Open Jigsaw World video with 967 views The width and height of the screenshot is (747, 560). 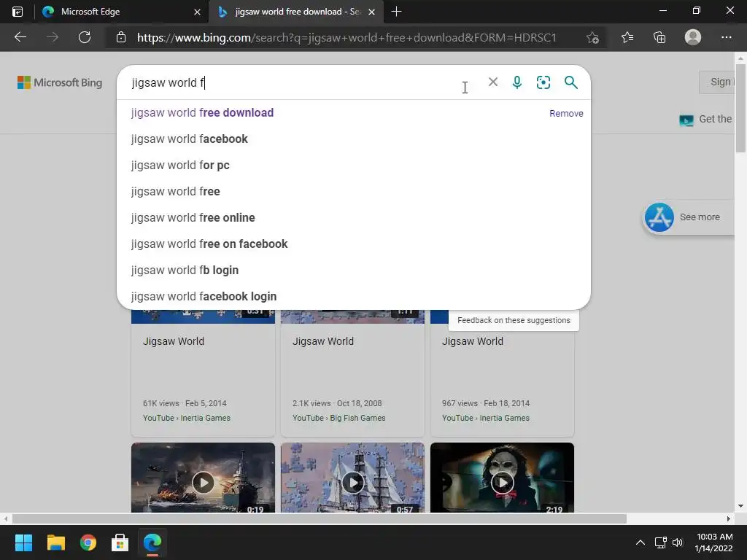[502, 373]
